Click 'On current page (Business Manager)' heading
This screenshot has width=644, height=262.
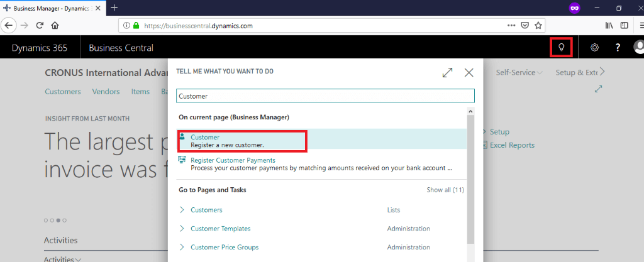tap(234, 117)
